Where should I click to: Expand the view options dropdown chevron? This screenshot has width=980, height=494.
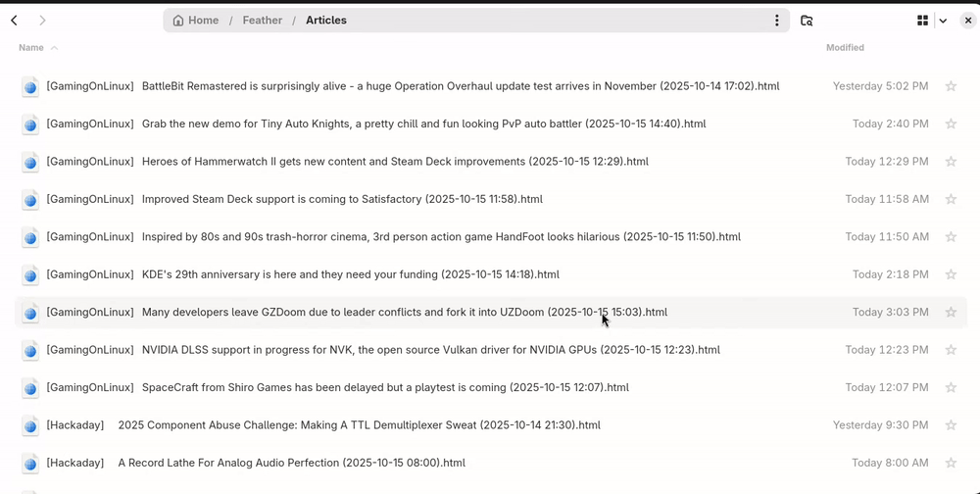point(943,21)
